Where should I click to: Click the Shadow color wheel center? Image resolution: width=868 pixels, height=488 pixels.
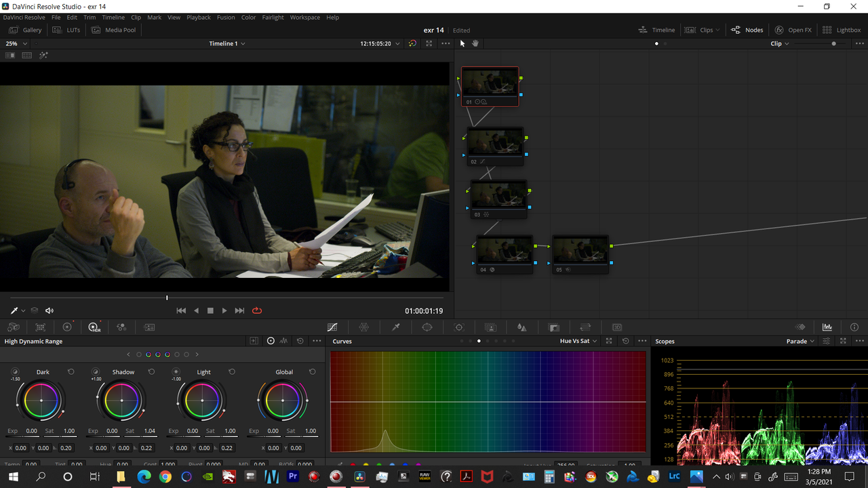click(121, 401)
